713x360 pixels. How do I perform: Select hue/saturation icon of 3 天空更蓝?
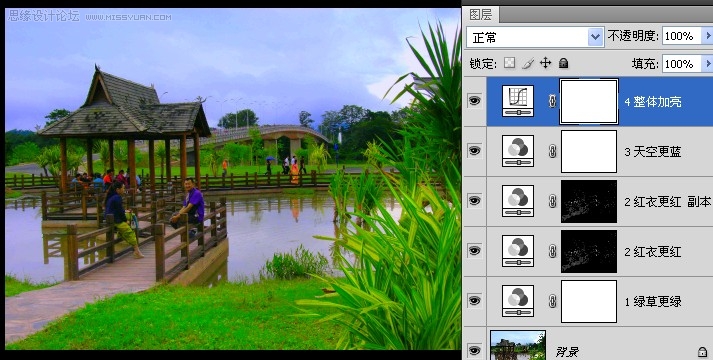[518, 151]
